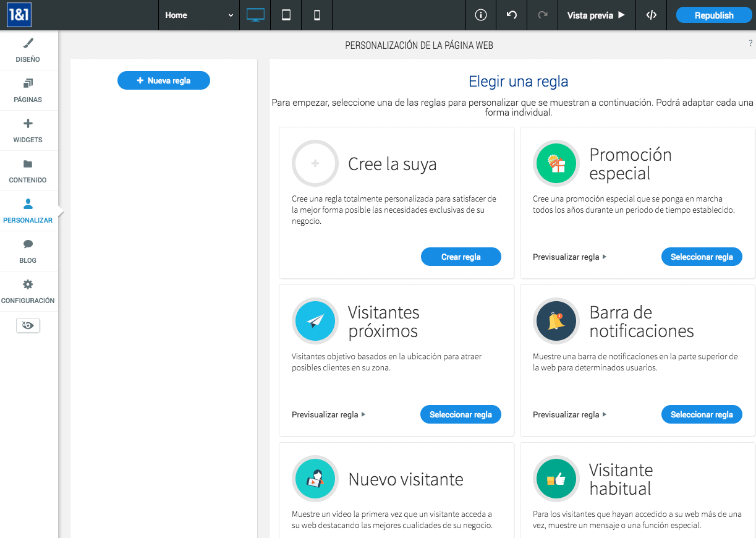Click the Promoción especial gift icon
756x538 pixels.
[x=556, y=163]
